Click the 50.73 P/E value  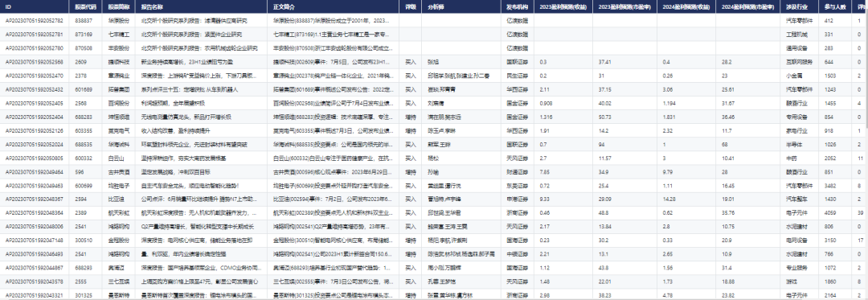click(604, 117)
